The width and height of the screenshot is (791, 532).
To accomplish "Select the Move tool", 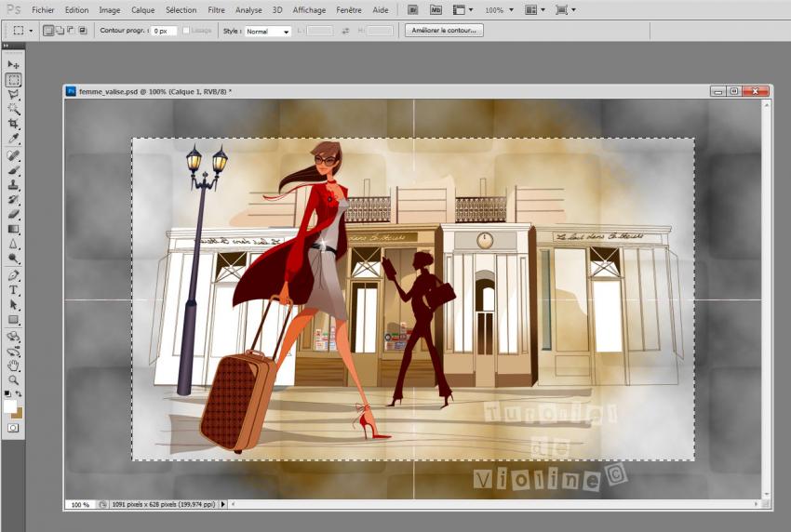I will point(14,65).
